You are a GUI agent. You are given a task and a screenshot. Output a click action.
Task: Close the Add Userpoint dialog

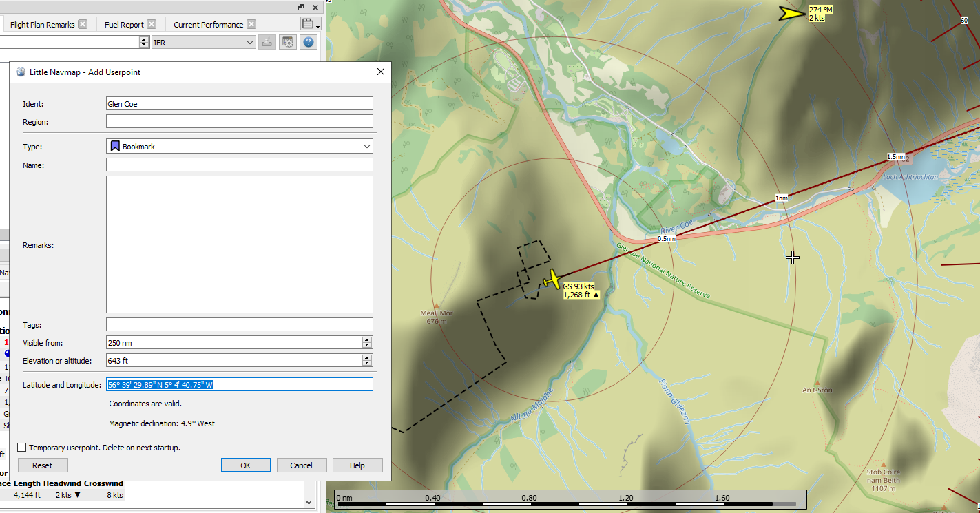(381, 72)
